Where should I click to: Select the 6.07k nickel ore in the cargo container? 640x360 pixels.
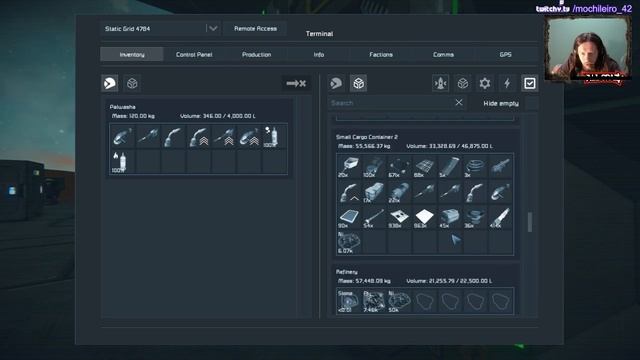pos(349,242)
